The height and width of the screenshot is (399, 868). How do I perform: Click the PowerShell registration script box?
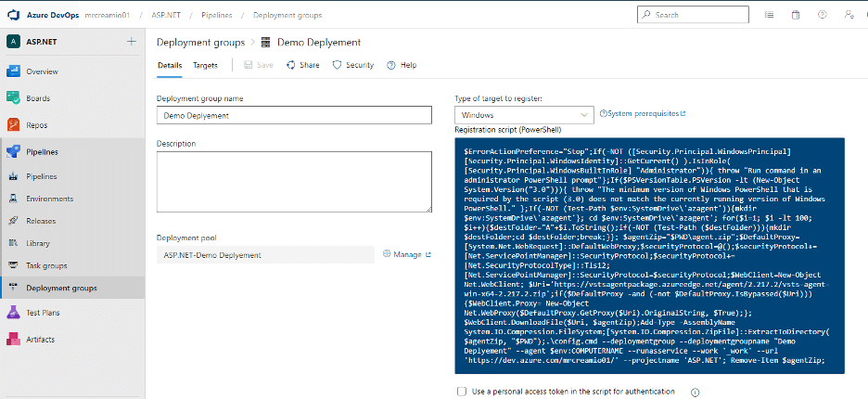pos(649,256)
